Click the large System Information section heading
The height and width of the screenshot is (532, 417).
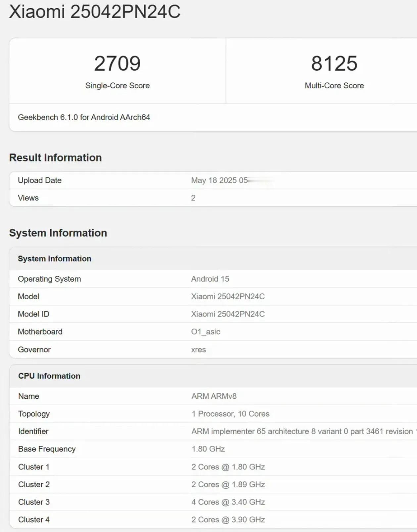(x=58, y=233)
